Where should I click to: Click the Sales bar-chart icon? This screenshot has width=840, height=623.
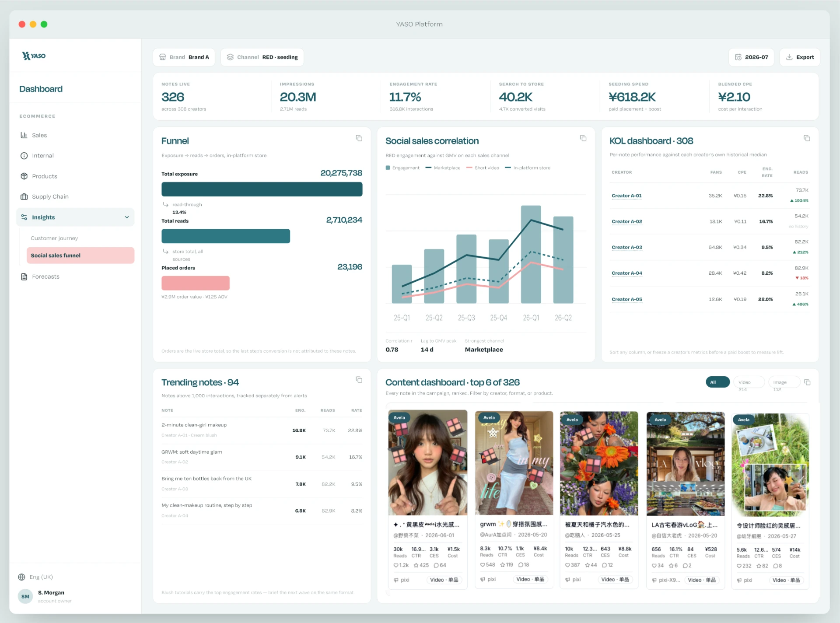click(x=24, y=135)
